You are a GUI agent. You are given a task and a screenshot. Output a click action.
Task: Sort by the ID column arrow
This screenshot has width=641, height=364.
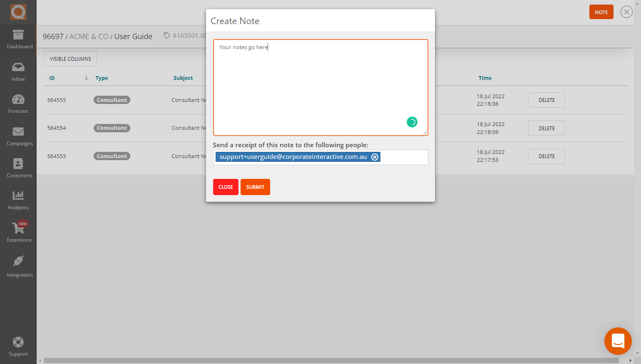click(x=86, y=78)
